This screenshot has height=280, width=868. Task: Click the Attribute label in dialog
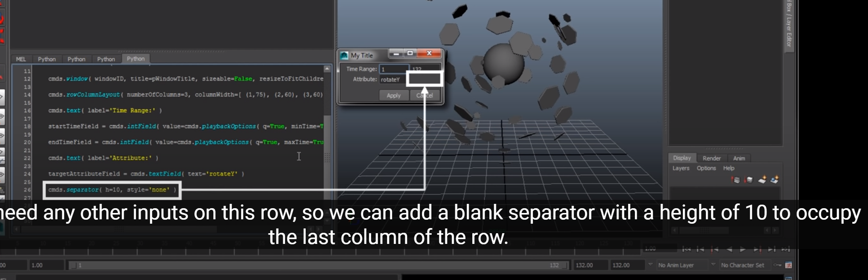pyautogui.click(x=365, y=79)
